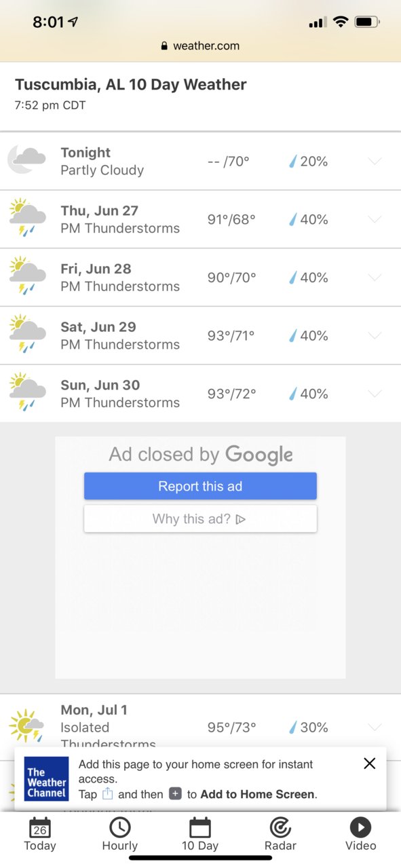Expand the Thu, Jun 27 forecast details
The width and height of the screenshot is (401, 868).
coord(375,219)
